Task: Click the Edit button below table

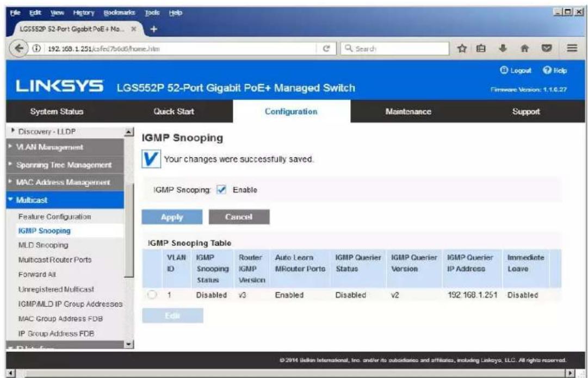Action: (172, 316)
